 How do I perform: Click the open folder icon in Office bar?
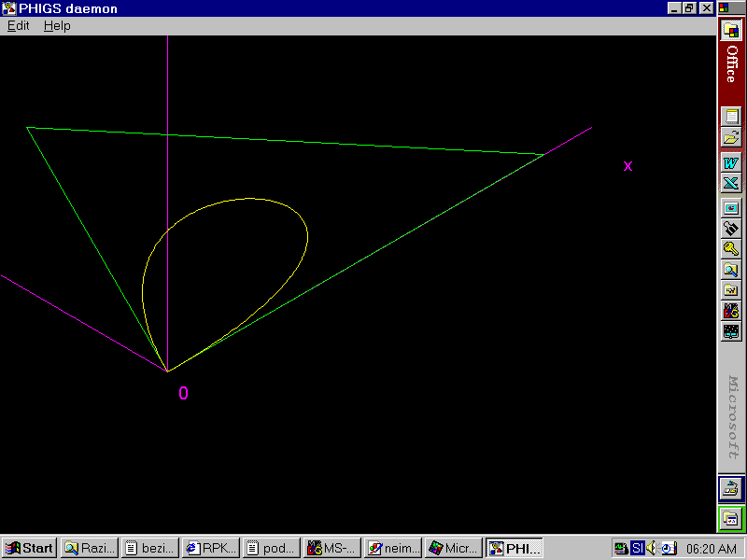click(731, 137)
